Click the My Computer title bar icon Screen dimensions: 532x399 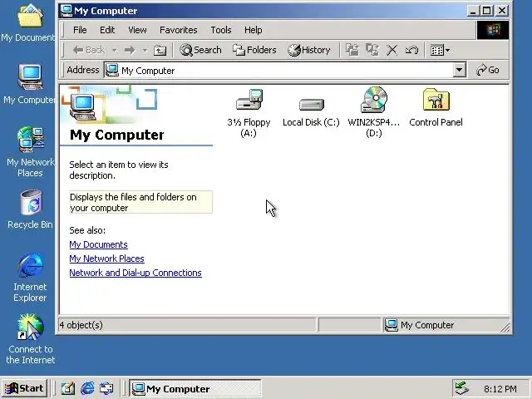pos(66,11)
